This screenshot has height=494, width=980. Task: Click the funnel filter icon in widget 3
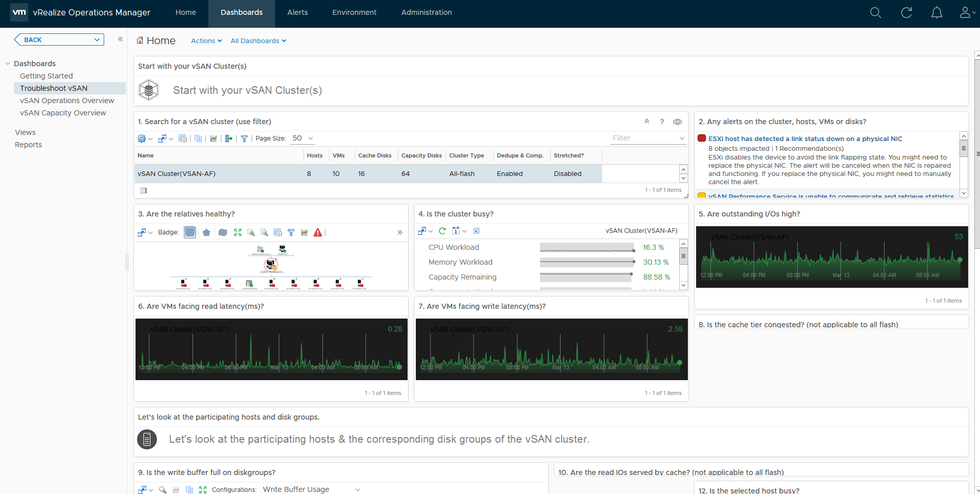291,232
